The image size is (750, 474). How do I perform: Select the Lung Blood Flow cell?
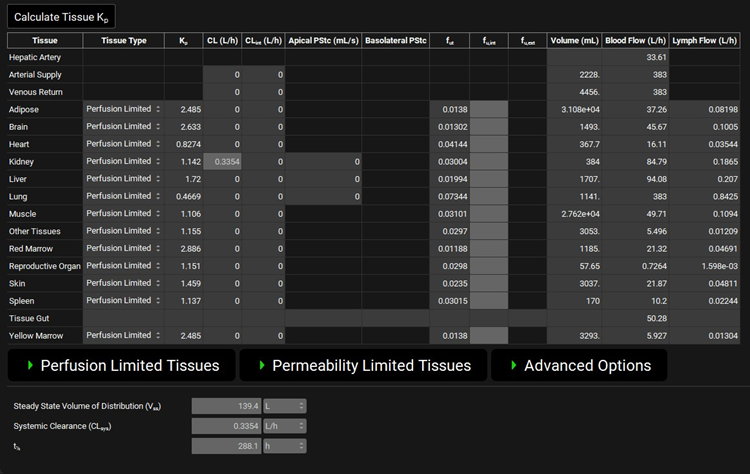[x=636, y=196]
